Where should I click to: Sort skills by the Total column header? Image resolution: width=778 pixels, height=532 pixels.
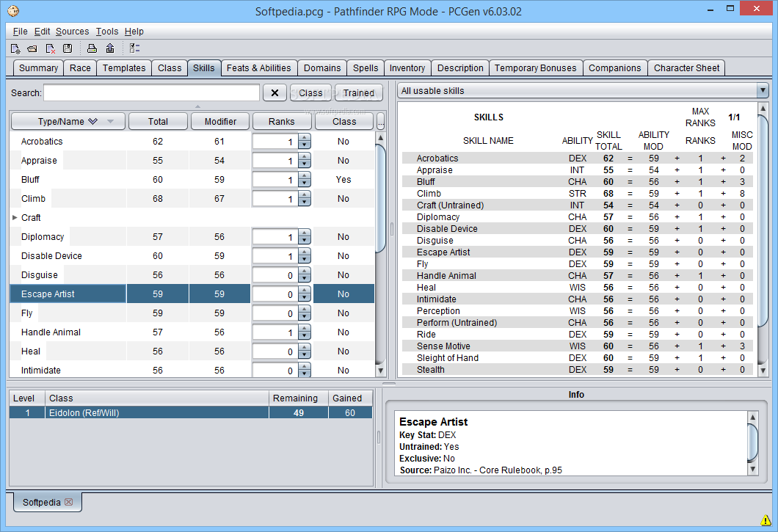(x=158, y=121)
